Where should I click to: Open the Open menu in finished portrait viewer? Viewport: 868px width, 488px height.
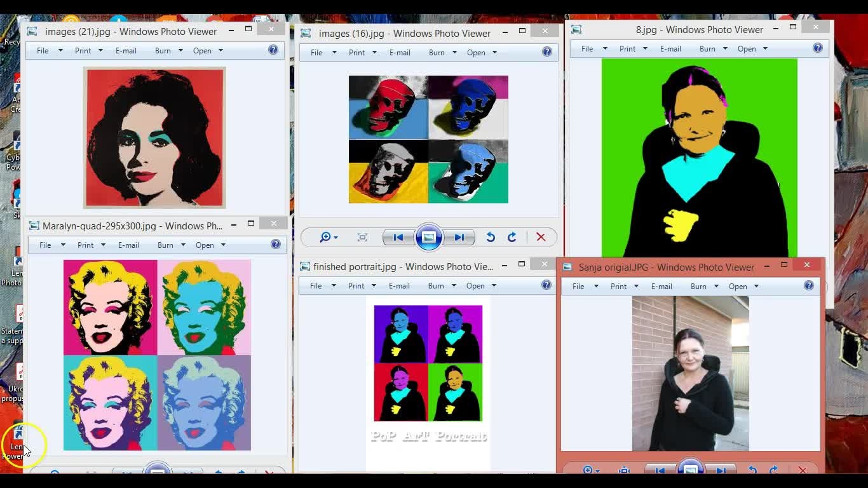[481, 285]
